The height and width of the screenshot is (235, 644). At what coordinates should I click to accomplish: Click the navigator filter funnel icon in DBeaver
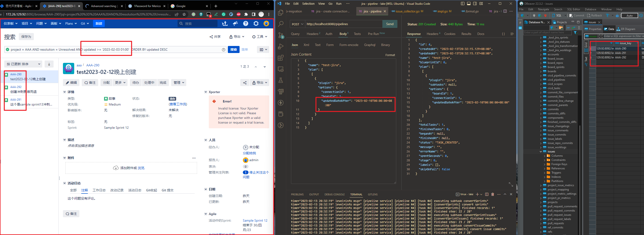[x=575, y=32]
